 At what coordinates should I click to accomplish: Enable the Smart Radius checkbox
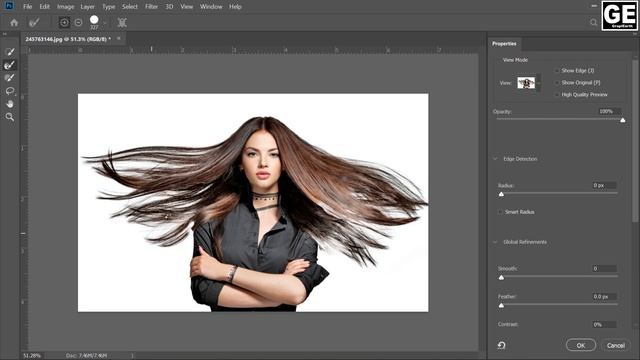tap(500, 212)
